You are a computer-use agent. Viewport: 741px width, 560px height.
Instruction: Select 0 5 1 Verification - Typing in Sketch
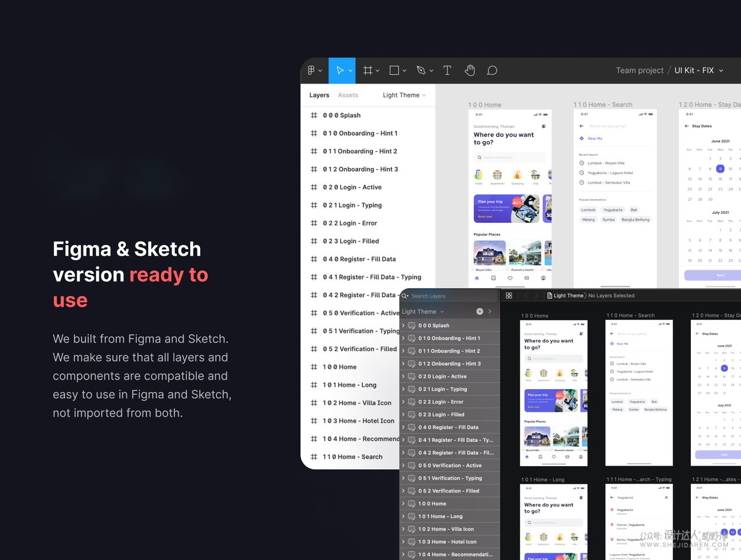point(450,478)
